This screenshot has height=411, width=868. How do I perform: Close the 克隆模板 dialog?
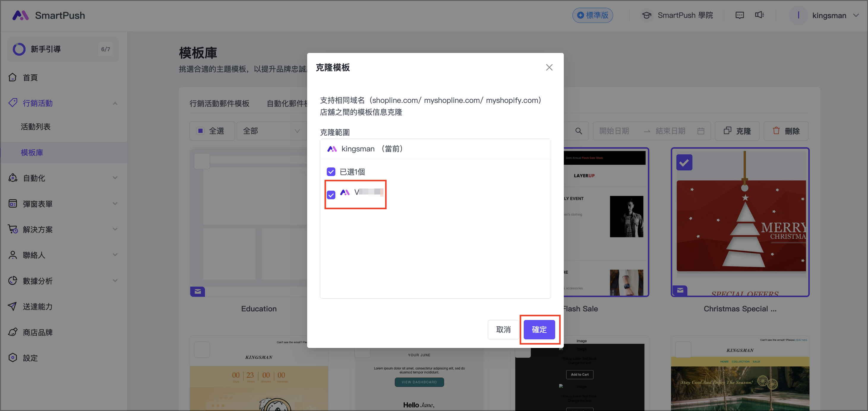tap(549, 68)
